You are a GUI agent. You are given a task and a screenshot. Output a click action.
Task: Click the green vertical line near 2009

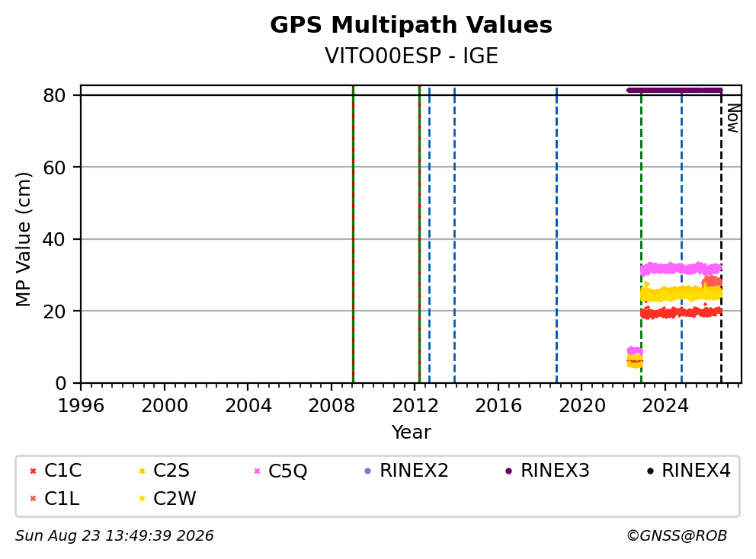353,235
